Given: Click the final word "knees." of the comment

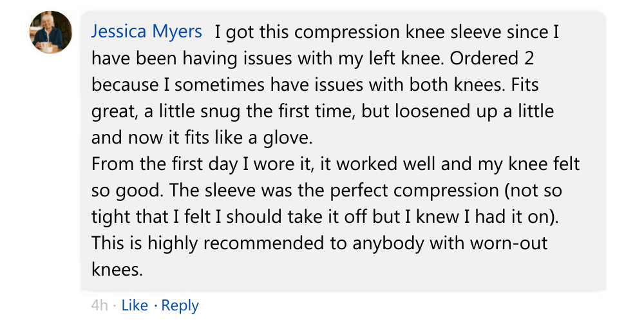Looking at the screenshot, I should pos(117,269).
